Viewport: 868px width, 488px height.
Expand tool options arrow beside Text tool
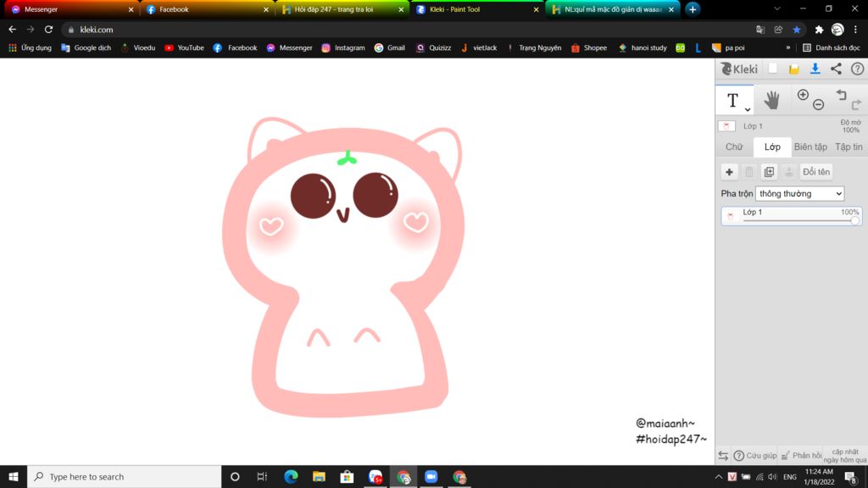point(748,109)
